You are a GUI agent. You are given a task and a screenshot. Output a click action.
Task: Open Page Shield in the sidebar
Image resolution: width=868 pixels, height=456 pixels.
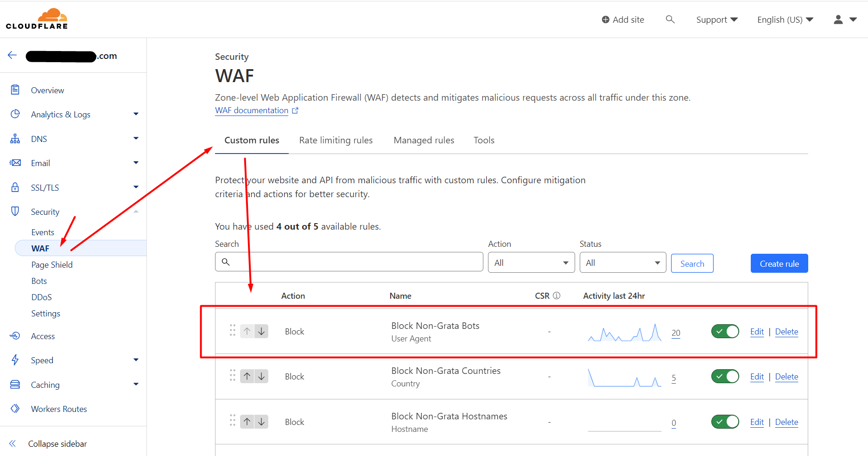(52, 264)
